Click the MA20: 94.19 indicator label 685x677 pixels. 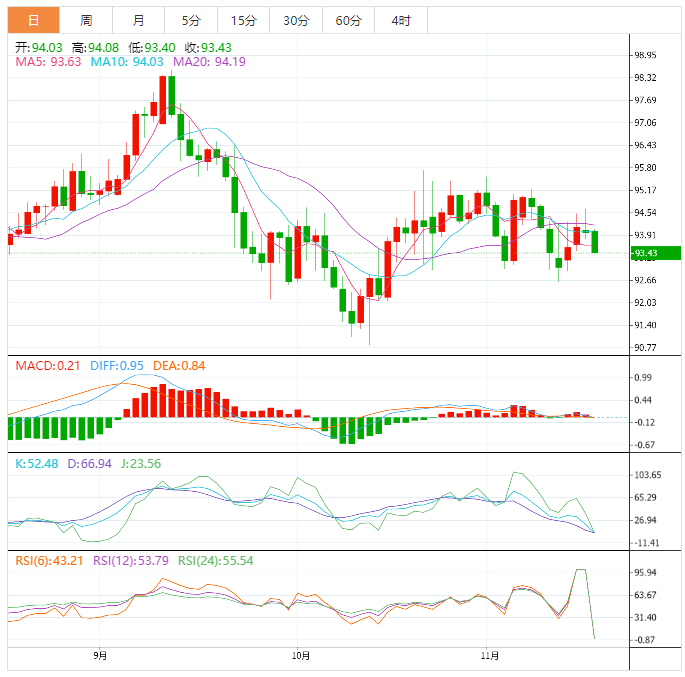tap(209, 62)
